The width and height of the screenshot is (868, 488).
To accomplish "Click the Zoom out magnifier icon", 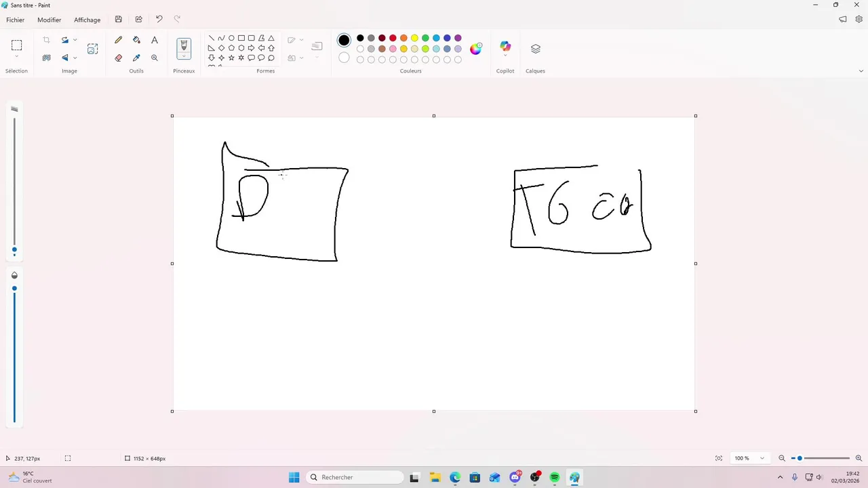I will (x=782, y=458).
